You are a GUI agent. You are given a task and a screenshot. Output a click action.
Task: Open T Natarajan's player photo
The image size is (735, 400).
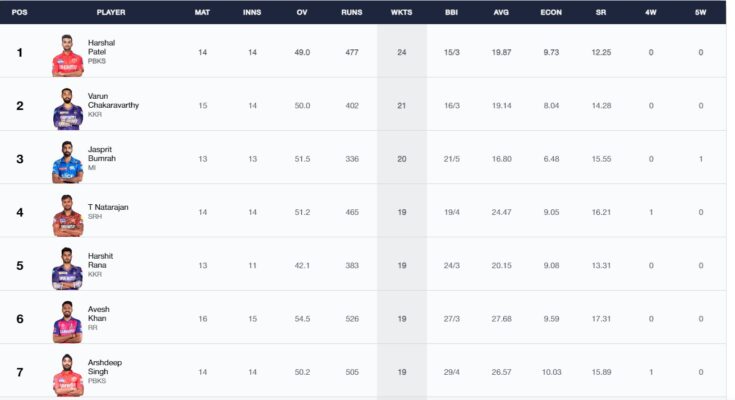pyautogui.click(x=68, y=216)
